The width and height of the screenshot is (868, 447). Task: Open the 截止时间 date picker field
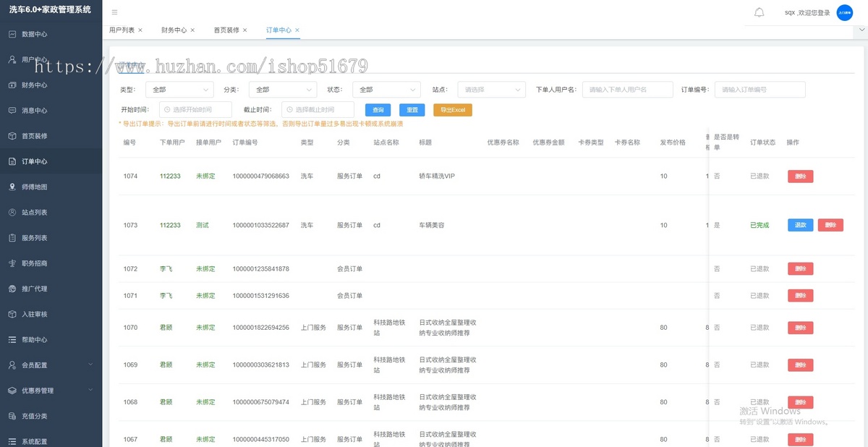[318, 109]
